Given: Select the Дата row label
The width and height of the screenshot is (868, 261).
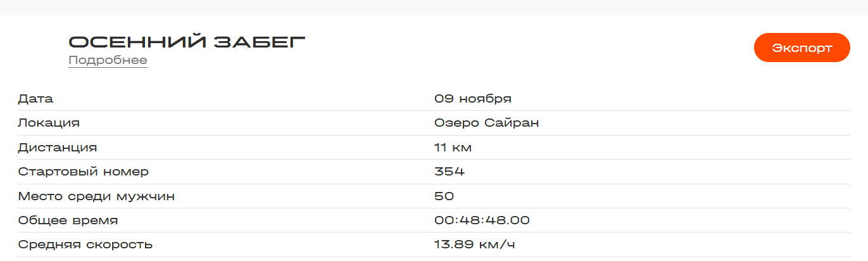Looking at the screenshot, I should tap(36, 99).
